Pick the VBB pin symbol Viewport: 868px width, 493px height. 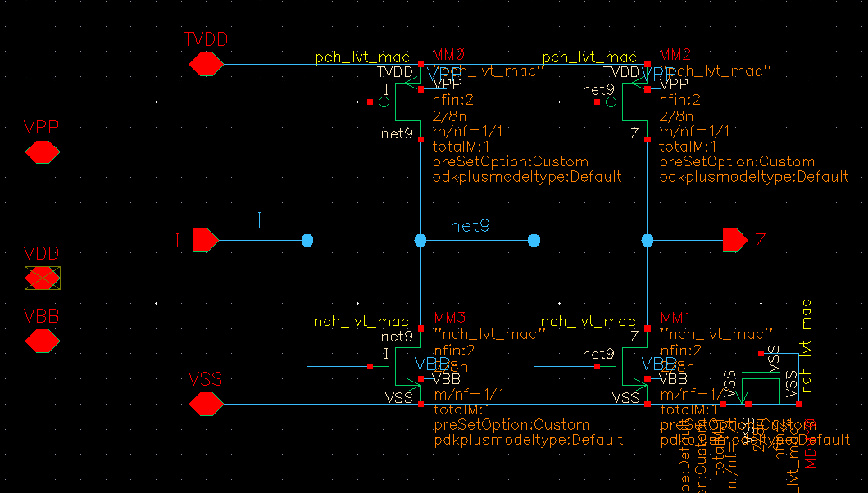coord(42,341)
